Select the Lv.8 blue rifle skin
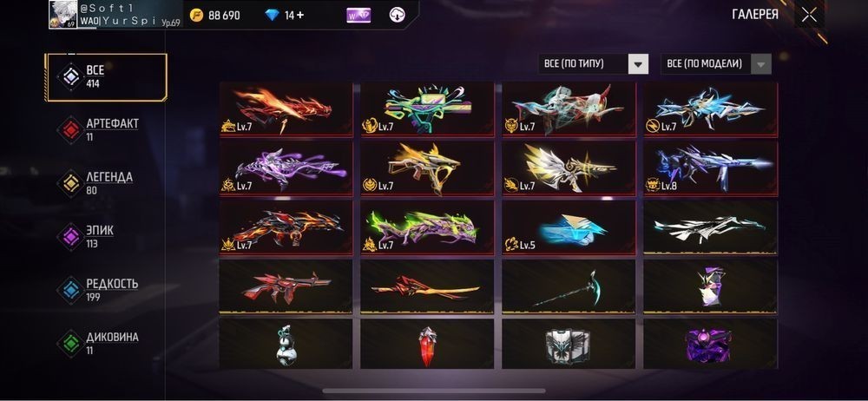 point(710,168)
